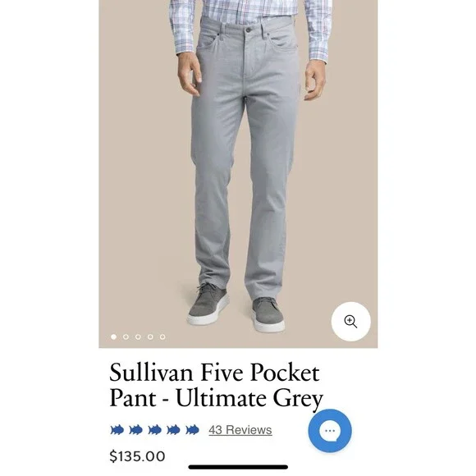Click the $135.00 price text
The width and height of the screenshot is (476, 476).
tap(137, 456)
